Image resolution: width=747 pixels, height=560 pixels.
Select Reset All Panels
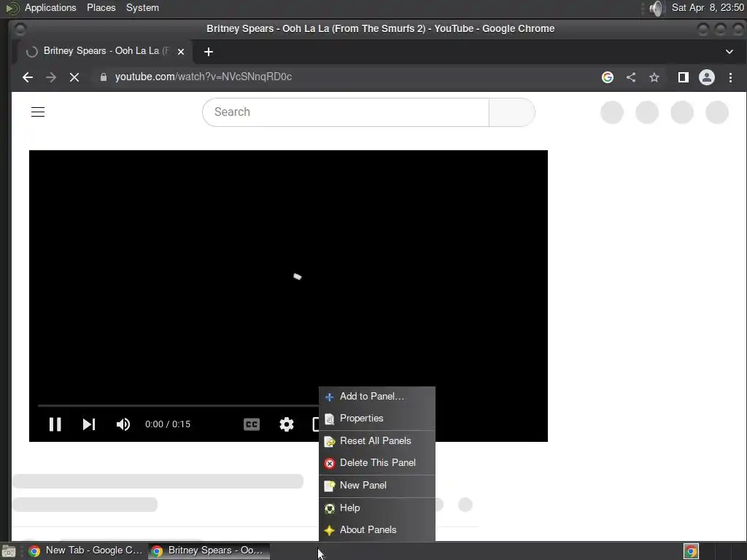click(x=377, y=441)
